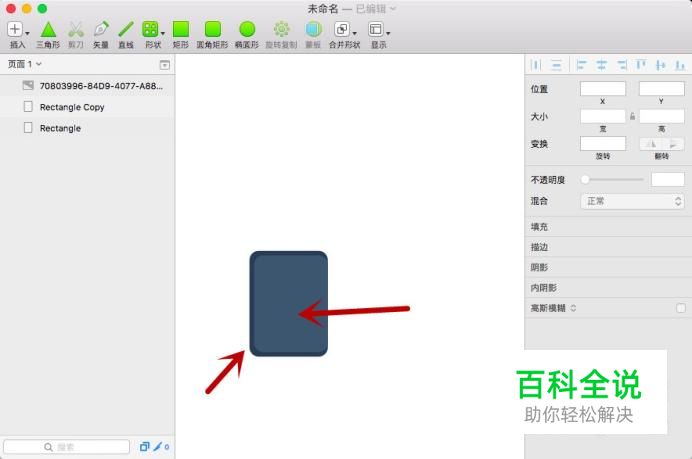This screenshot has height=459, width=692.
Task: Enable the 高斯模糊 blur checkbox
Action: click(681, 308)
